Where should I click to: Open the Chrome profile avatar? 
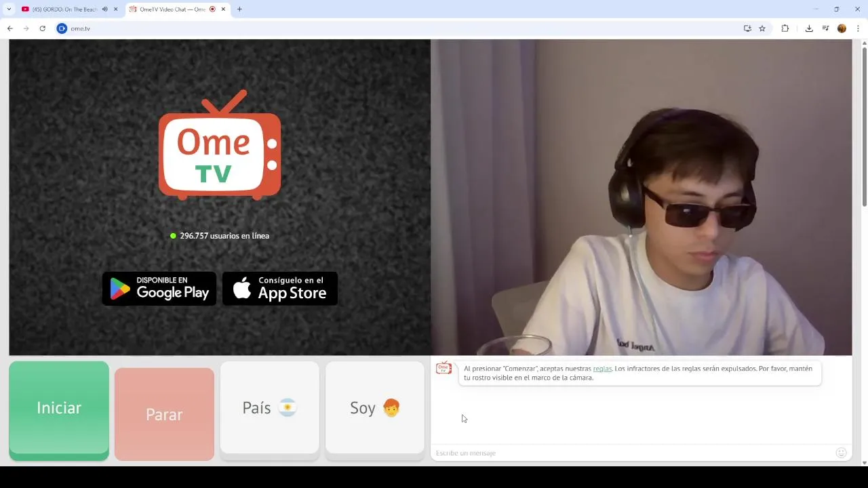(x=842, y=28)
